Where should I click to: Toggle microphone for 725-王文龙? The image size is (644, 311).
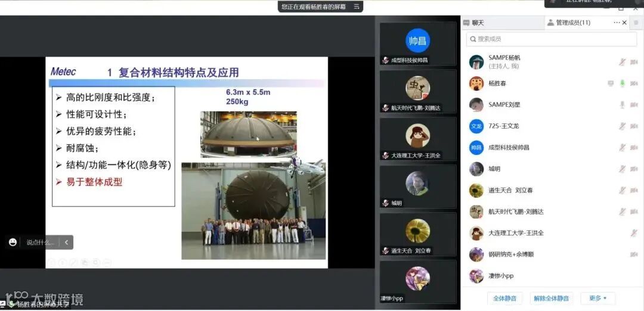coord(622,126)
